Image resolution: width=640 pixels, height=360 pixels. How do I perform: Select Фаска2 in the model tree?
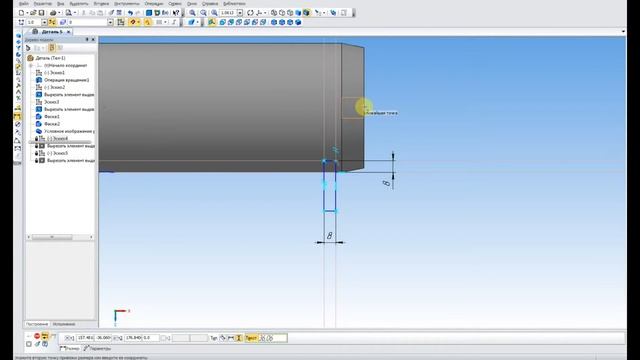click(52, 124)
